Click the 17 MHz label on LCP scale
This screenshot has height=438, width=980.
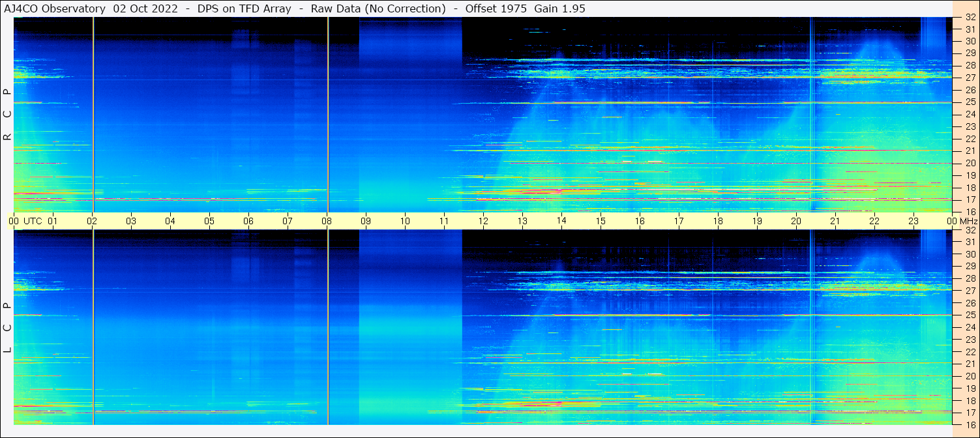[x=970, y=413]
